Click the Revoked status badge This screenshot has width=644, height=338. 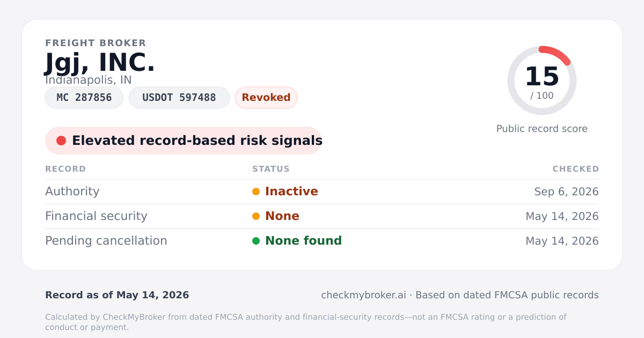coord(266,98)
